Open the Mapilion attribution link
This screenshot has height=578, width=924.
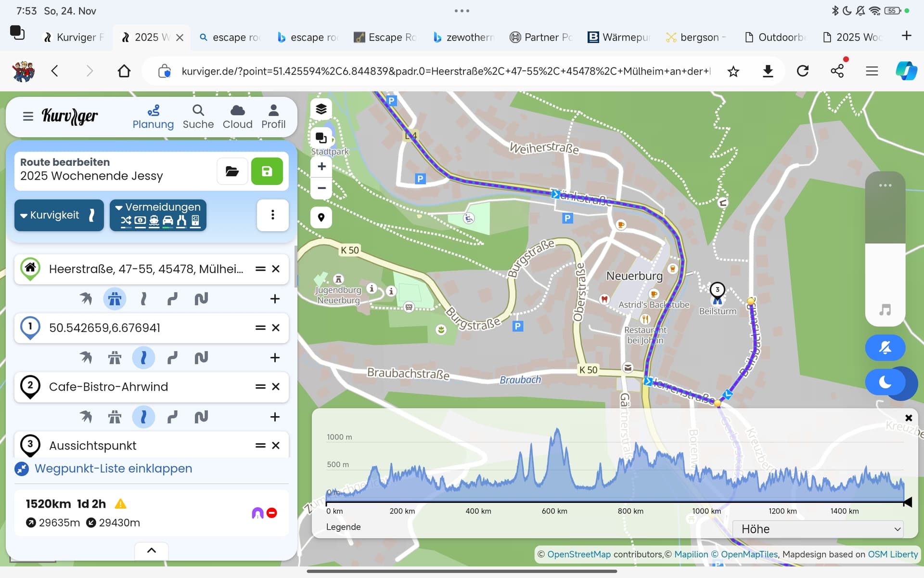[x=691, y=554]
